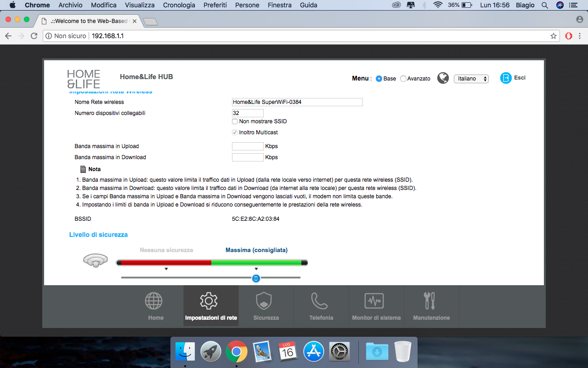Image resolution: width=588 pixels, height=368 pixels.
Task: Select the Base menu radio button
Action: pos(379,79)
